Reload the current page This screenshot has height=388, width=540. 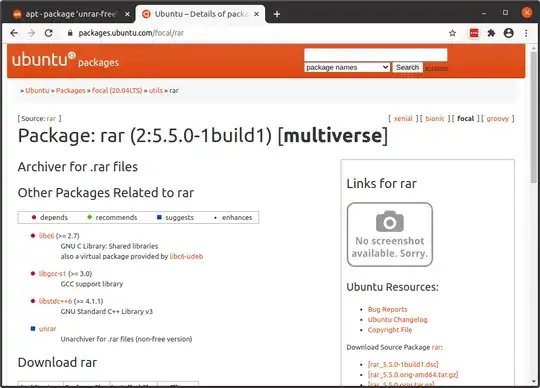[x=49, y=33]
